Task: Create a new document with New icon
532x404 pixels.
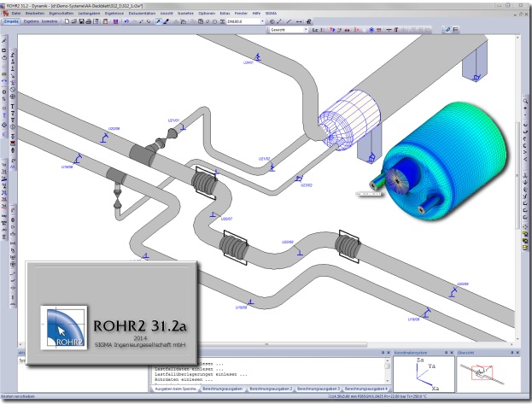Action: click(x=67, y=21)
